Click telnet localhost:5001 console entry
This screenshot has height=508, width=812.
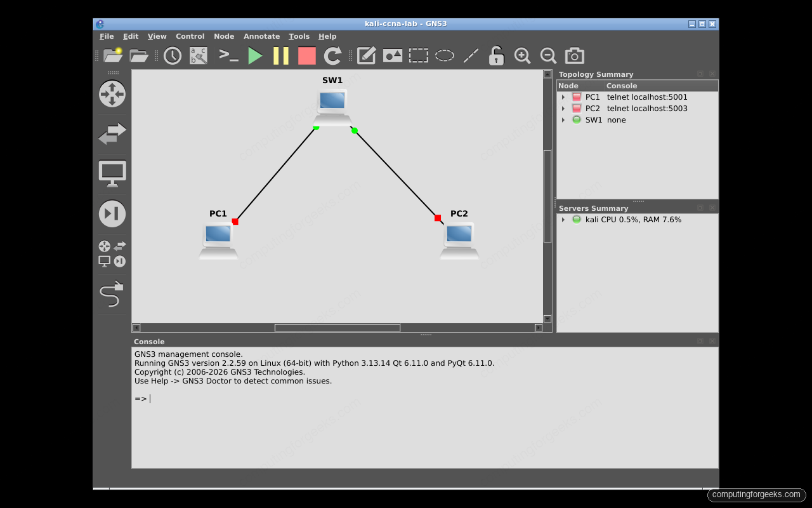647,97
